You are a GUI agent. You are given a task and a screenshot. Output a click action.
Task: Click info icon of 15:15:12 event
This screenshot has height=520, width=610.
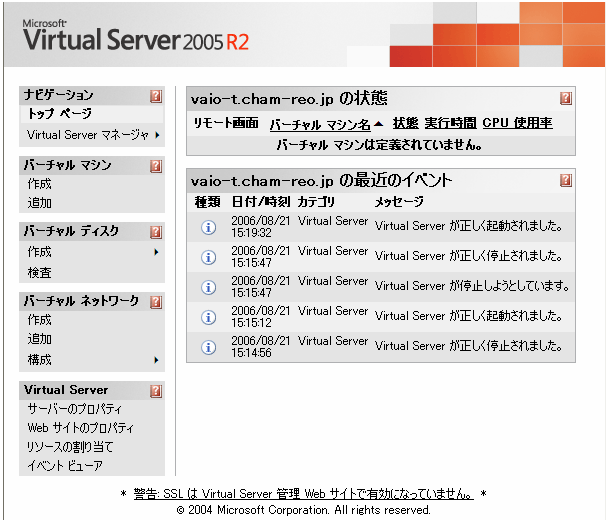[x=209, y=317]
